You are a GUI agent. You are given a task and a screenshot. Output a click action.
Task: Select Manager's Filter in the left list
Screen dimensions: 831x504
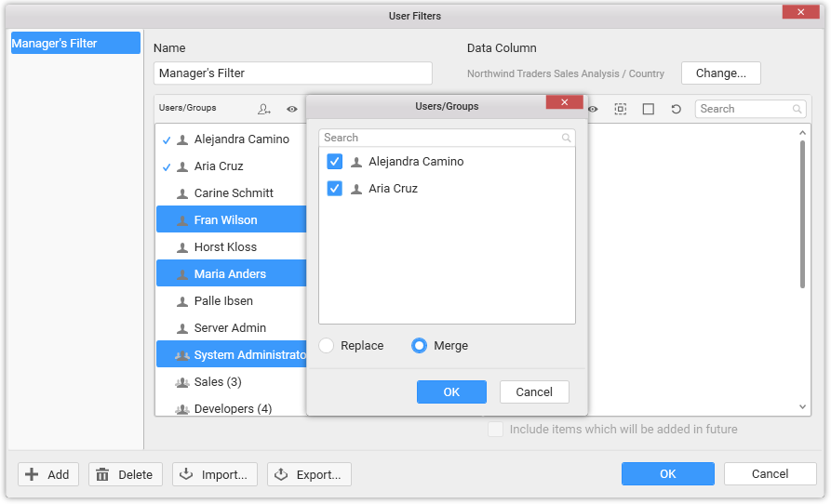[x=75, y=43]
